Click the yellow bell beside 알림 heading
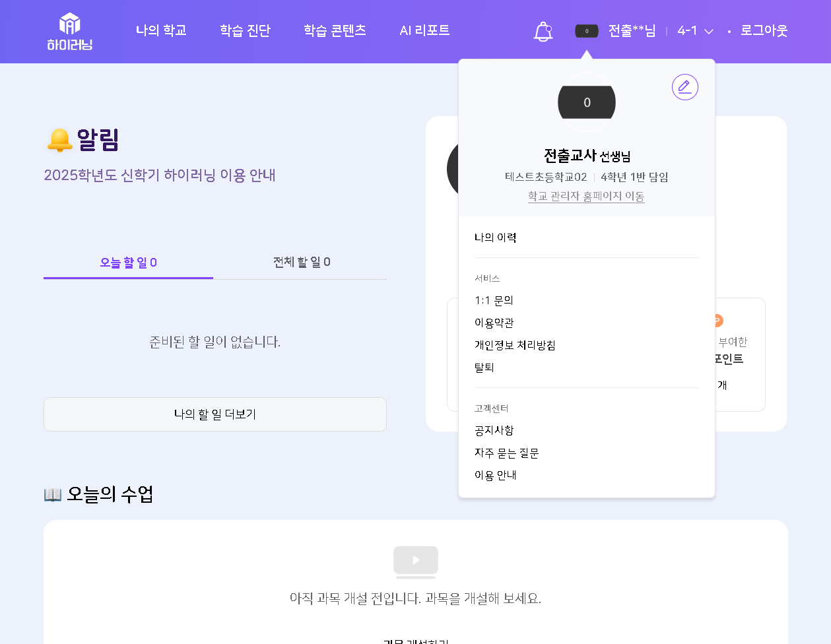Image resolution: width=831 pixels, height=644 pixels. (59, 140)
